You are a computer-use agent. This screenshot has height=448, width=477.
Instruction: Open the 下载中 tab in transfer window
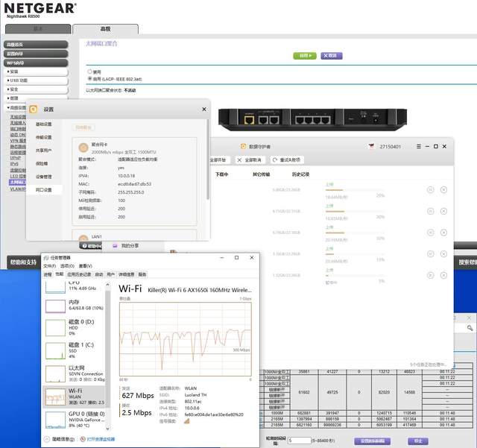[222, 174]
